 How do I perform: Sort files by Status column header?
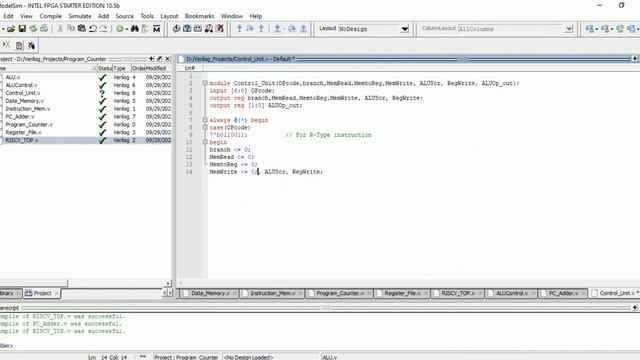(x=105, y=68)
